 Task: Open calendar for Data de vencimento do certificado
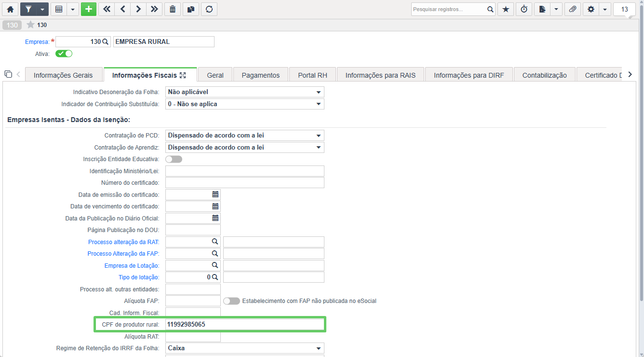point(215,206)
